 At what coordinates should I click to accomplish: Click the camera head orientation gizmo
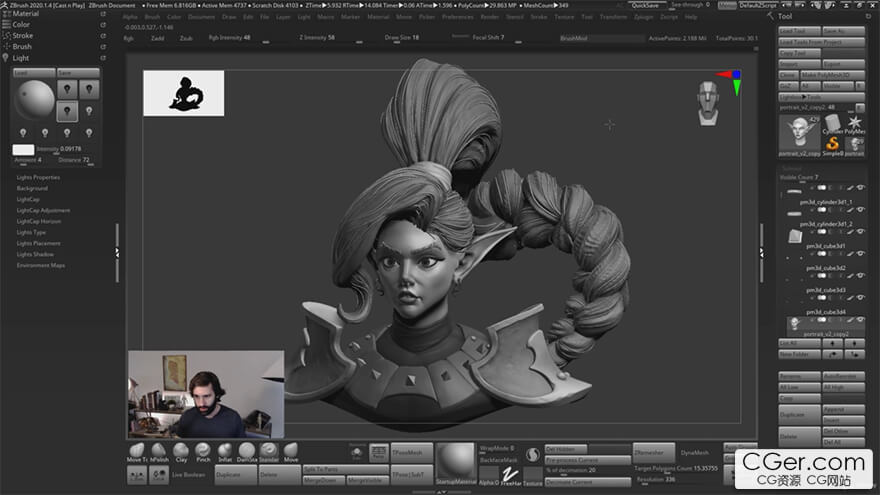(708, 103)
